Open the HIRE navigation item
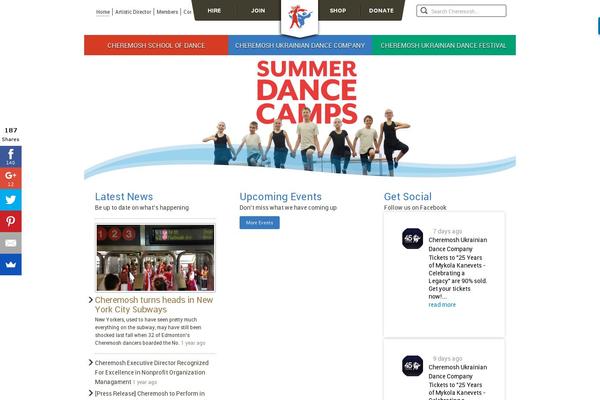Viewport: 600px width, 400px height. 214,11
